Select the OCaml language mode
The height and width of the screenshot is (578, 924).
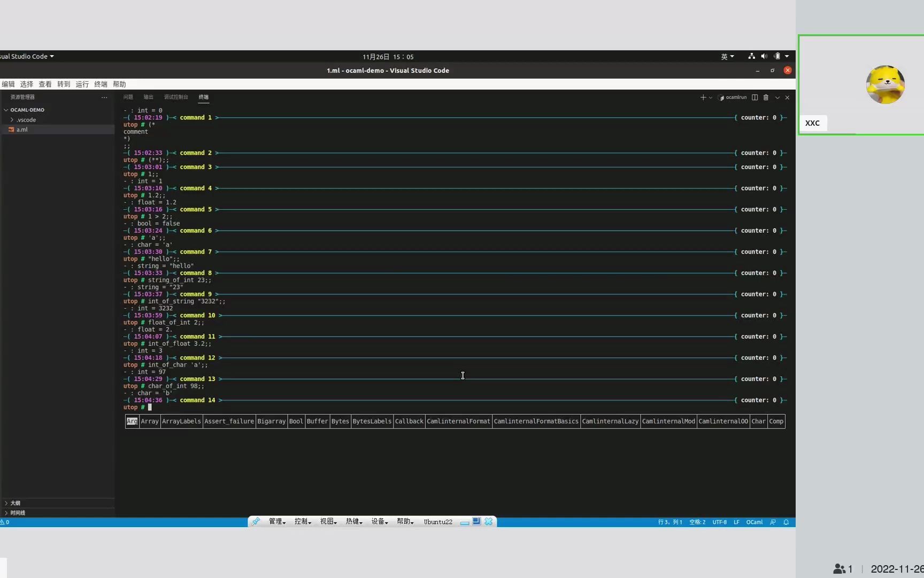pyautogui.click(x=754, y=522)
